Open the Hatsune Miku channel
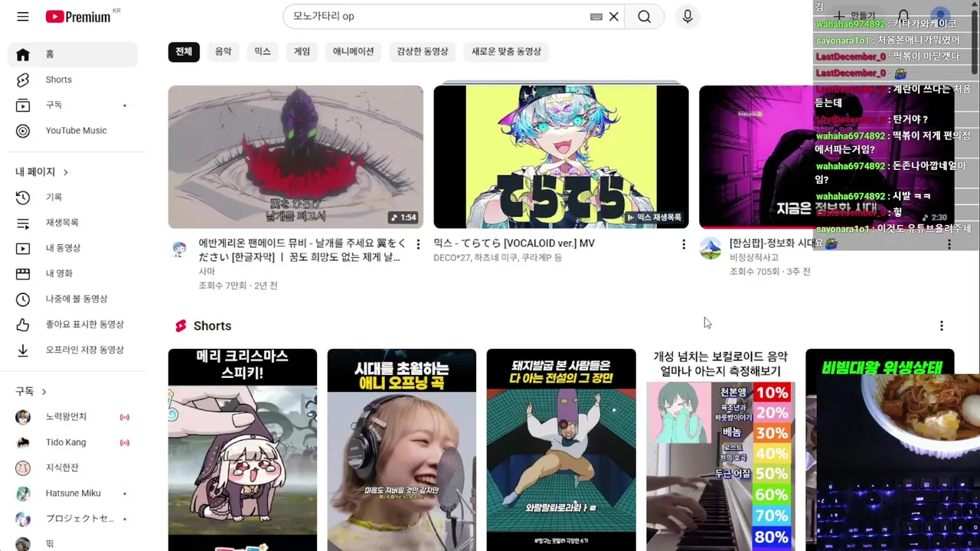This screenshot has width=980, height=551. click(x=73, y=494)
